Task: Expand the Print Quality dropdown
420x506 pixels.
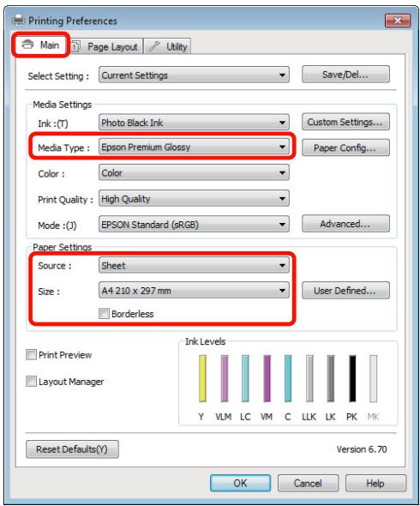Action: (194, 199)
